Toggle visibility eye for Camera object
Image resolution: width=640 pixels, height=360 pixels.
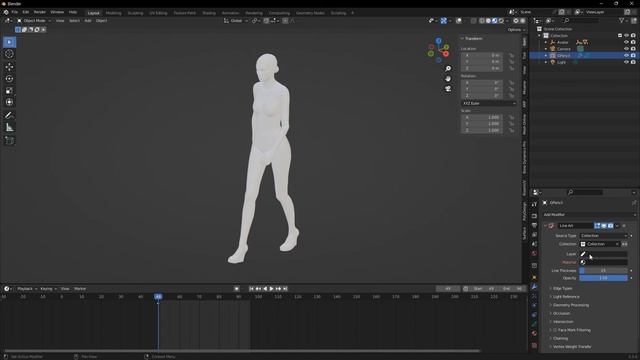(x=627, y=49)
